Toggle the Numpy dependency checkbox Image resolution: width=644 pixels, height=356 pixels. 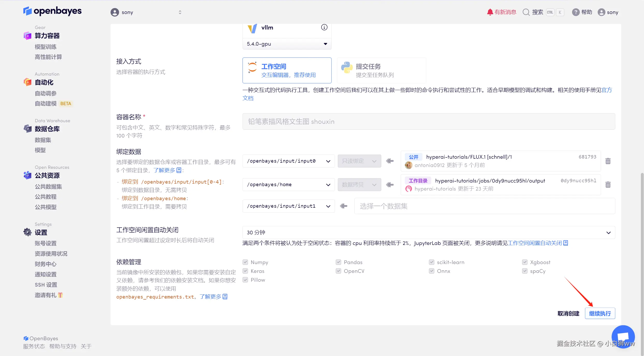pyautogui.click(x=245, y=262)
